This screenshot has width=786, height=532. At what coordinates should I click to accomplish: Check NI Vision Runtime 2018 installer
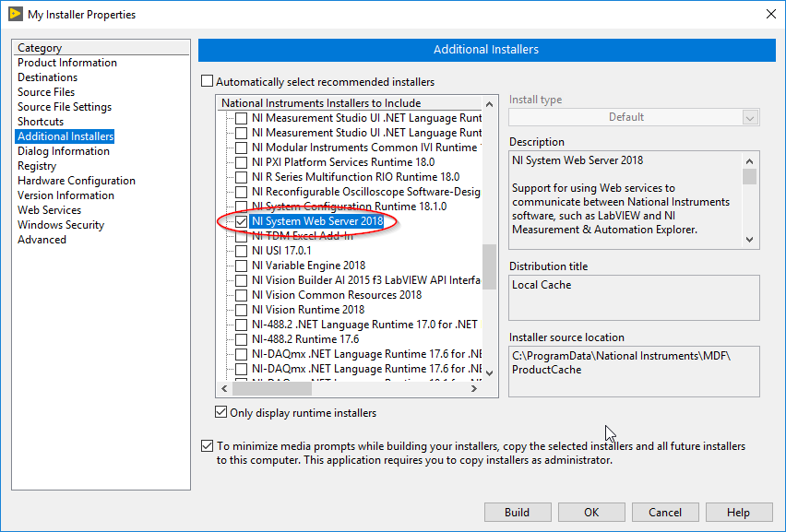(241, 310)
